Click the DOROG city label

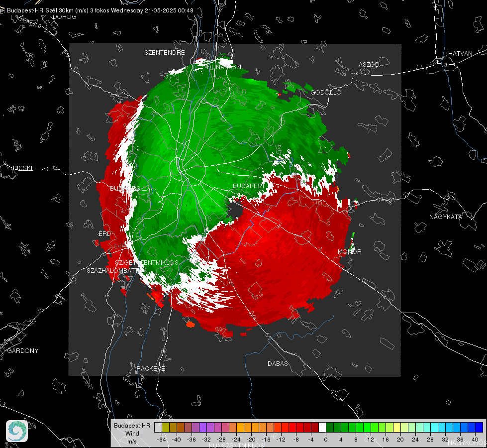pos(65,17)
